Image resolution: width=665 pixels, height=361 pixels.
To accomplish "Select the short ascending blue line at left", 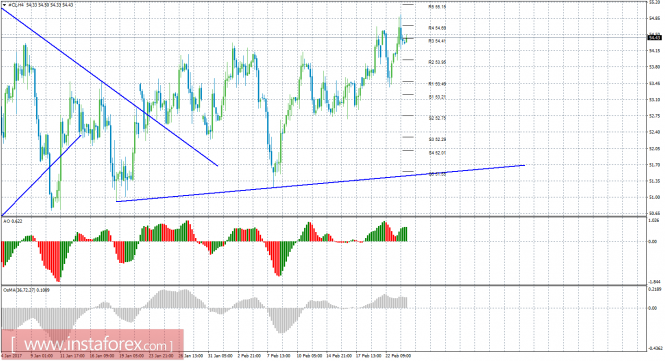I will 41,175.
